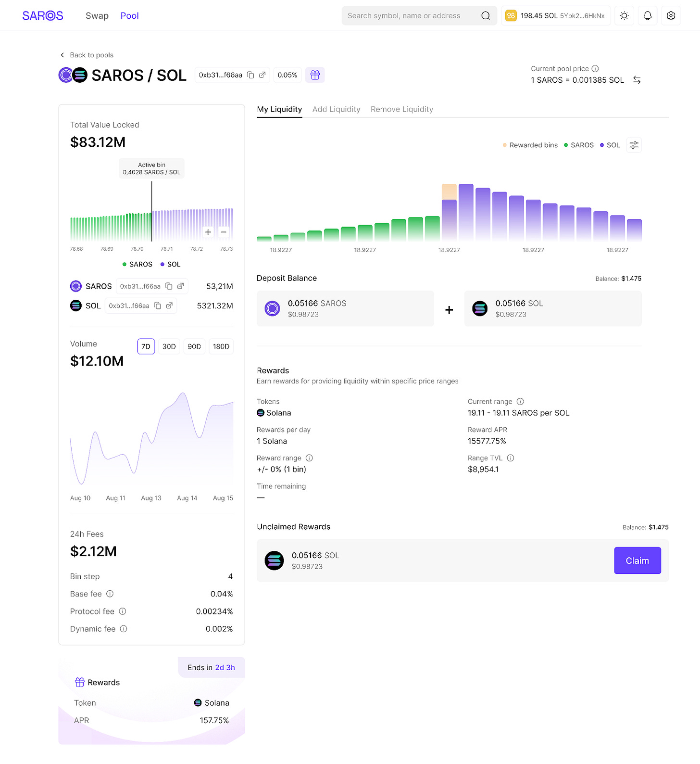Click Current range info icon
Screen dimensions: 700x764
(520, 401)
